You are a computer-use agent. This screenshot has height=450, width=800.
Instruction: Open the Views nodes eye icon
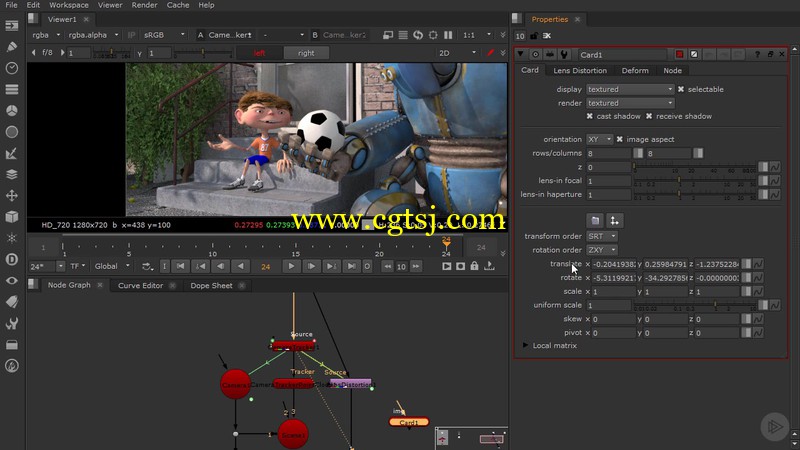(x=12, y=281)
